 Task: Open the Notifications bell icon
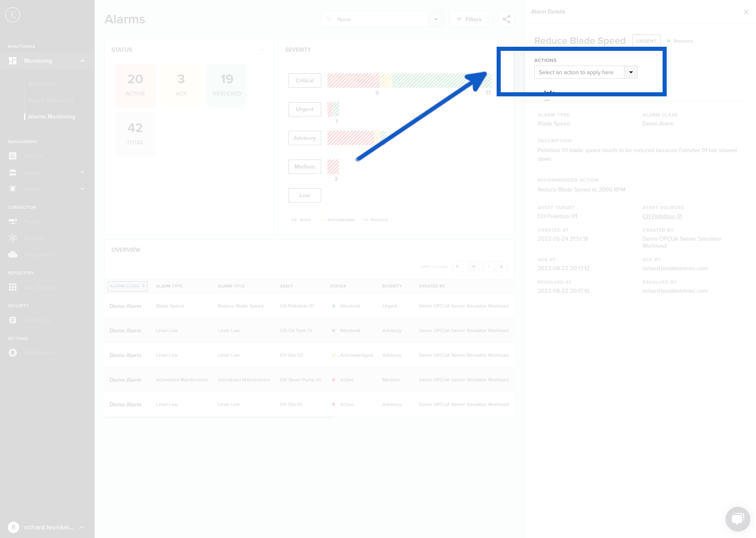click(13, 353)
